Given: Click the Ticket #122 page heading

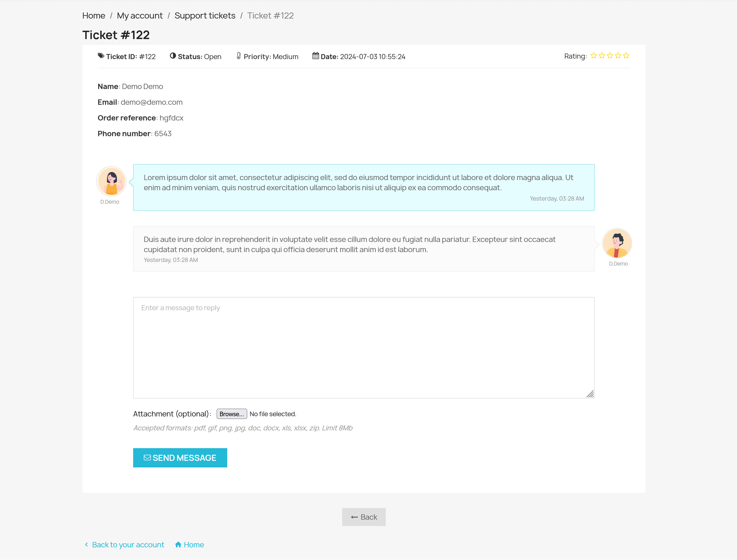Looking at the screenshot, I should tap(116, 35).
